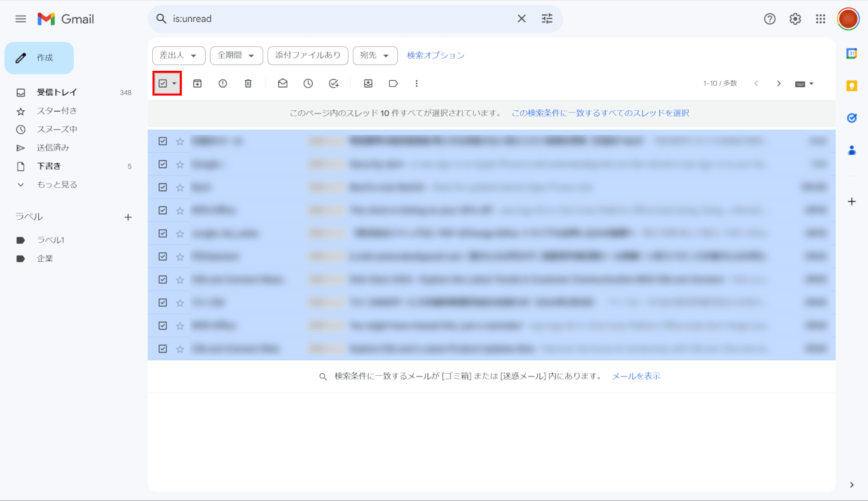Open the 差出人 filter dropdown

(x=179, y=55)
